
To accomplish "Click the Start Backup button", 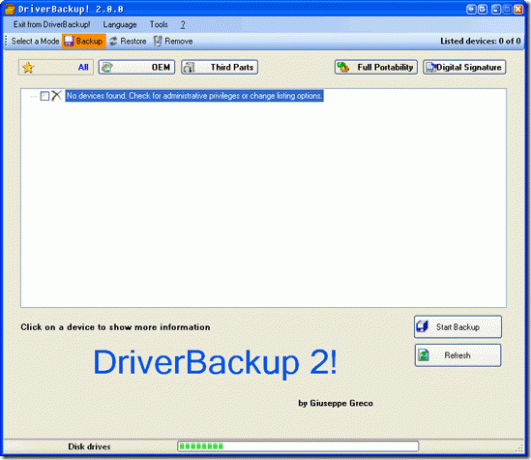I will pos(458,327).
